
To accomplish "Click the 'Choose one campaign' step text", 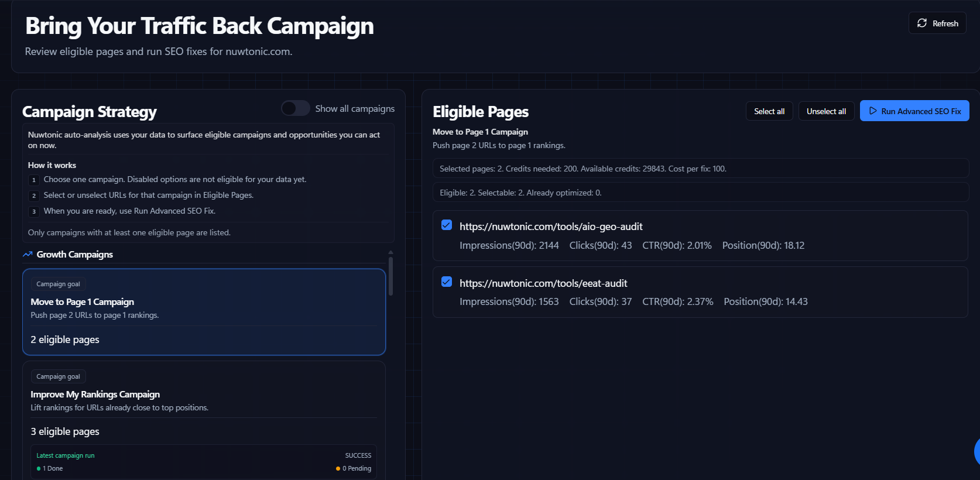I will 175,179.
